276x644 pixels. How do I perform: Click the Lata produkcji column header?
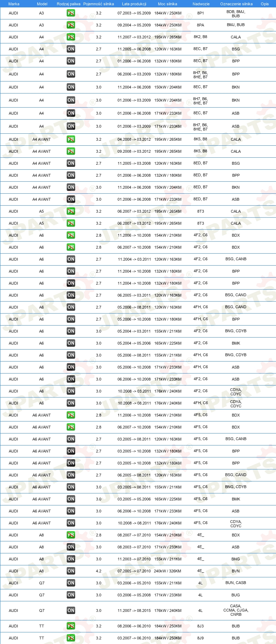point(134,4)
